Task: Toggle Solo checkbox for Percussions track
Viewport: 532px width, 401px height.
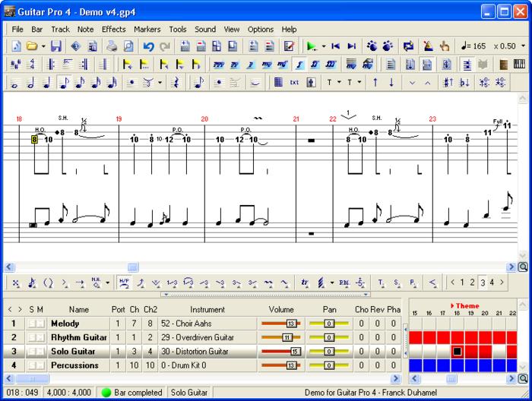Action: (x=32, y=365)
